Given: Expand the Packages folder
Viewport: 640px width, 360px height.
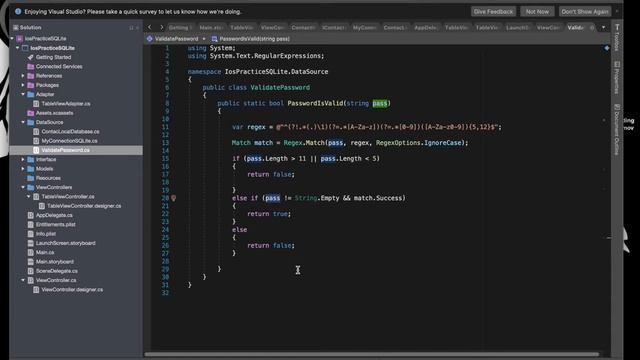Looking at the screenshot, I should 23,85.
